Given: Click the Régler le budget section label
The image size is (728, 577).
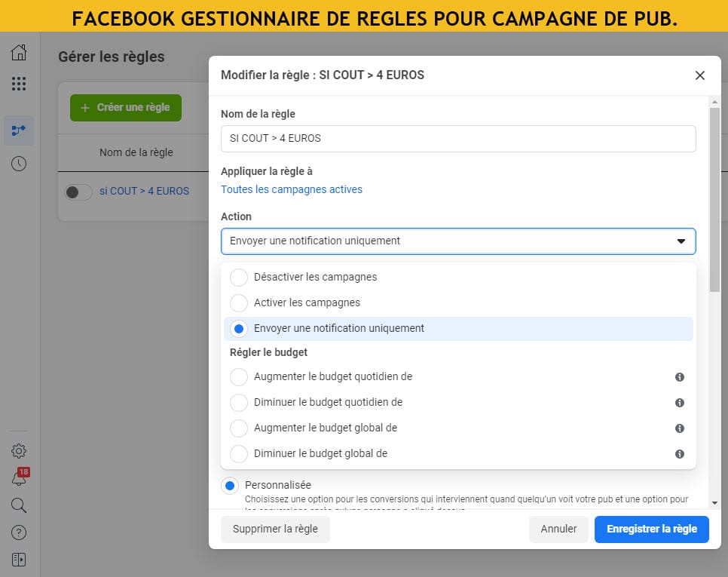Looking at the screenshot, I should pyautogui.click(x=268, y=353).
